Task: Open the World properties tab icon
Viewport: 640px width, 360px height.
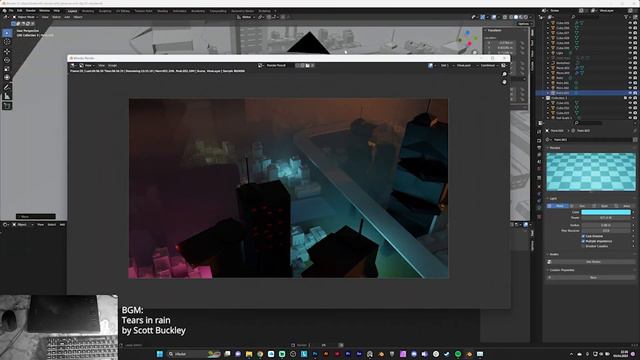Action: 539,169
